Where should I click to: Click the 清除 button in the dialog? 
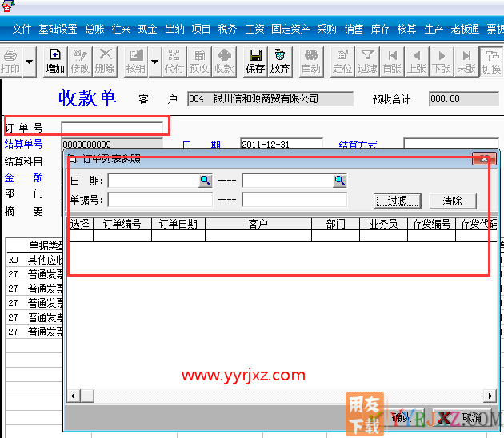coord(453,201)
